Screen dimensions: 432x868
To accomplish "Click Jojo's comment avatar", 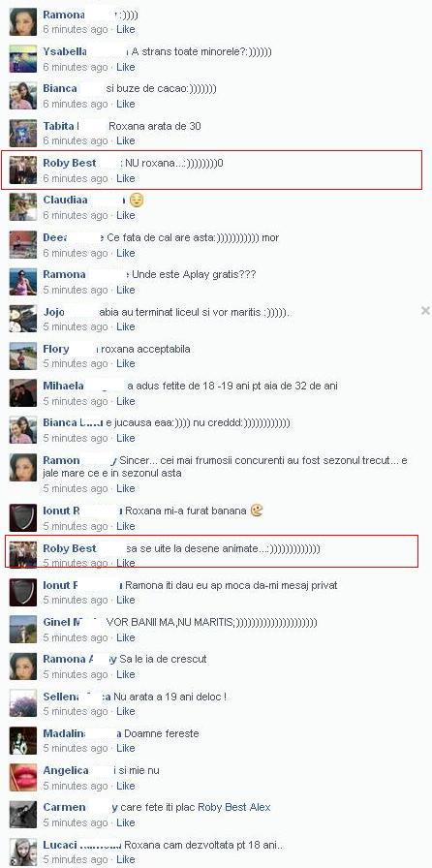I will (23, 319).
